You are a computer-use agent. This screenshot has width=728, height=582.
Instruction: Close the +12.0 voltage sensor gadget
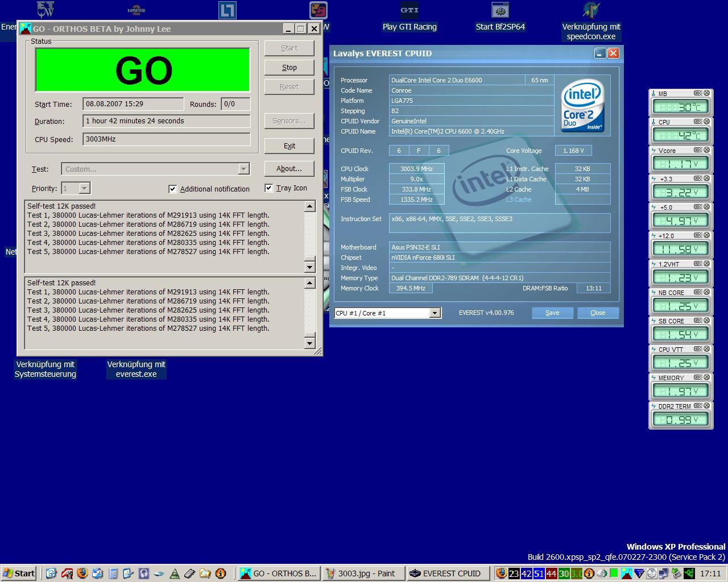pos(706,235)
